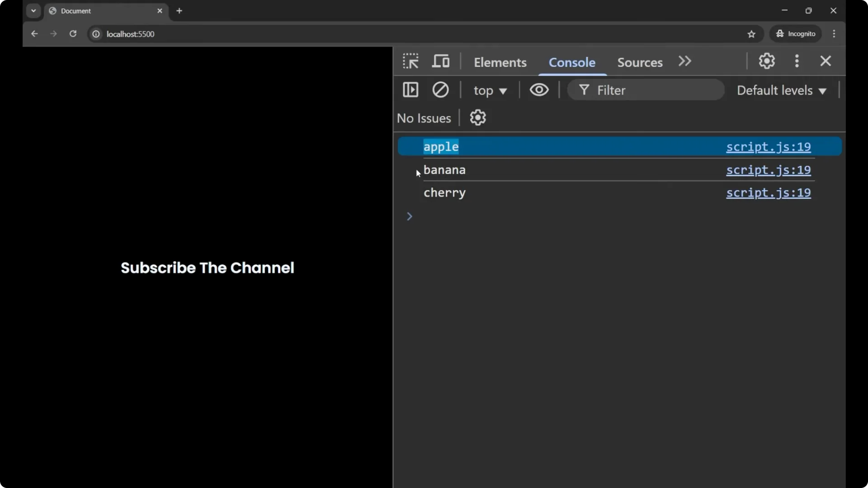Open the console settings gear beside No Issues
Viewport: 868px width, 488px height.
[x=477, y=118]
